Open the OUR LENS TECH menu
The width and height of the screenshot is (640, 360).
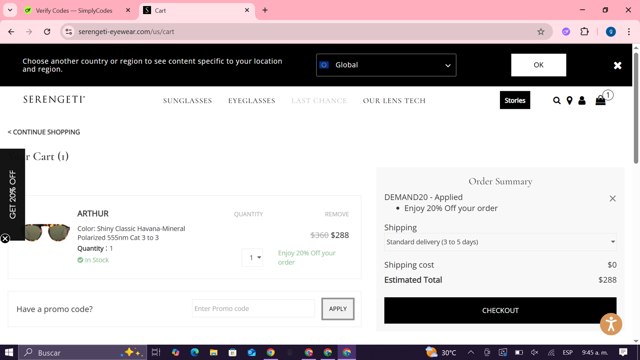(x=394, y=101)
